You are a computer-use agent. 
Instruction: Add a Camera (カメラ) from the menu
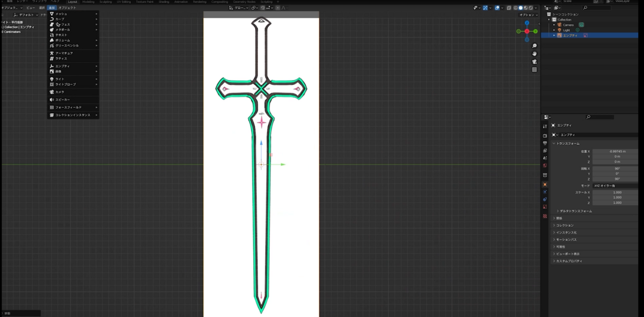click(73, 92)
